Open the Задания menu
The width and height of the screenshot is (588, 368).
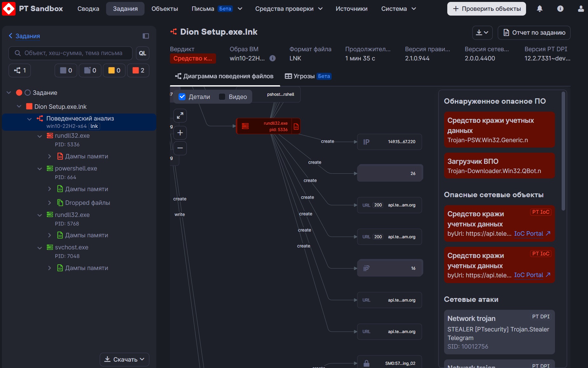coord(125,9)
